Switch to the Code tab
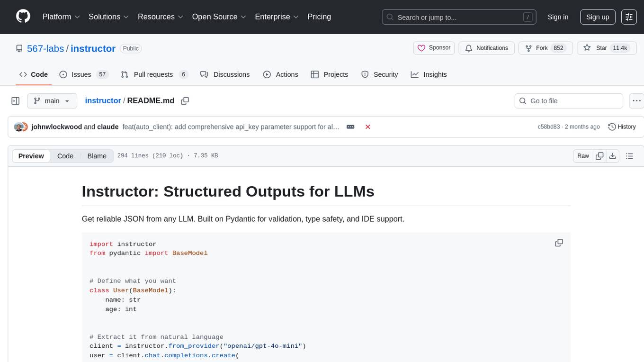Screen dimensions: 644x362 pos(34,74)
